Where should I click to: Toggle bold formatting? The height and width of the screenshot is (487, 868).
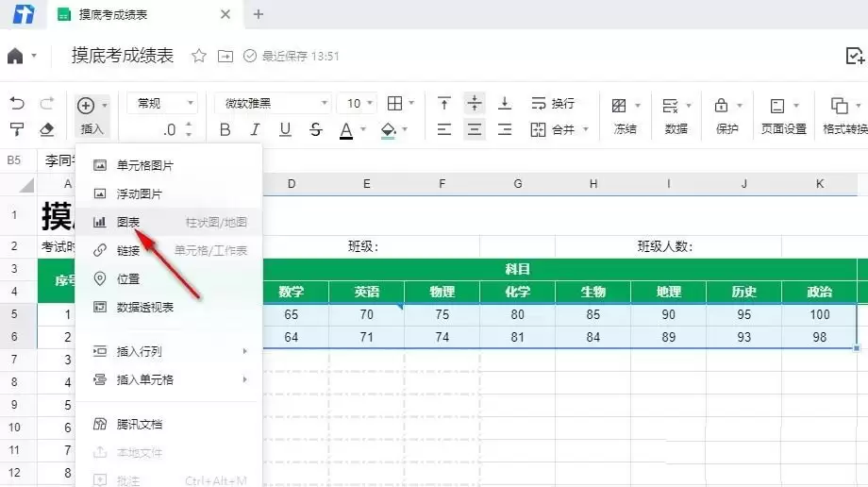pyautogui.click(x=225, y=129)
